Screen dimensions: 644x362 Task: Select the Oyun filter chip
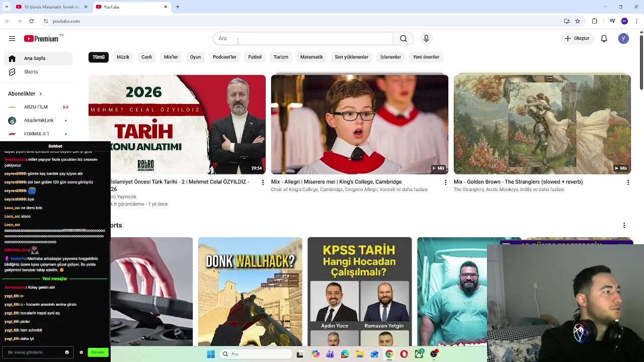[195, 57]
